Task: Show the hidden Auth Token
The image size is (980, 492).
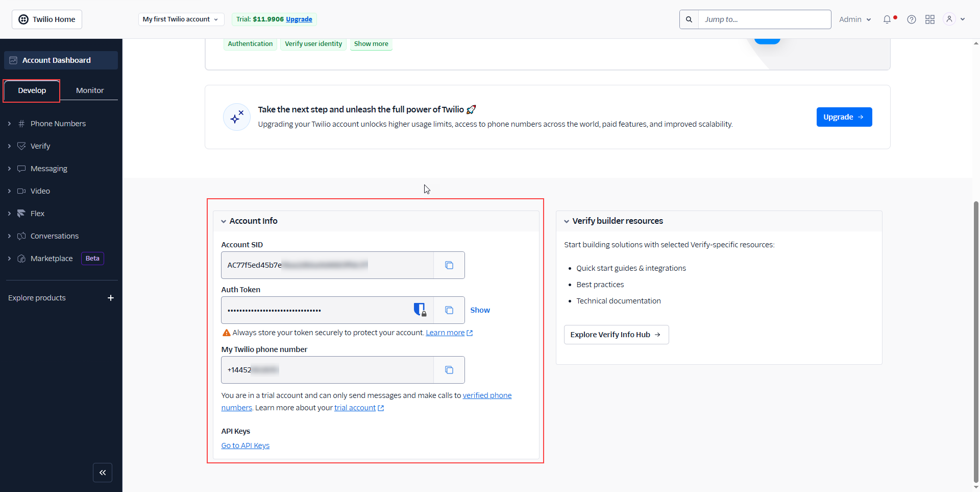Action: (x=480, y=310)
